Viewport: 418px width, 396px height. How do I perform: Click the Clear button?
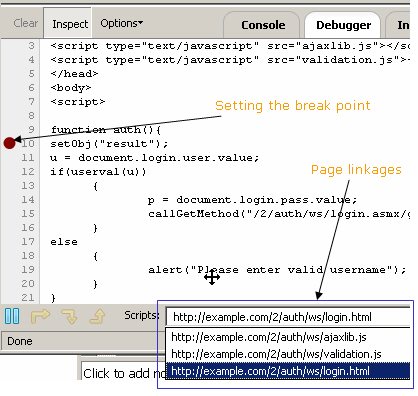tap(26, 23)
